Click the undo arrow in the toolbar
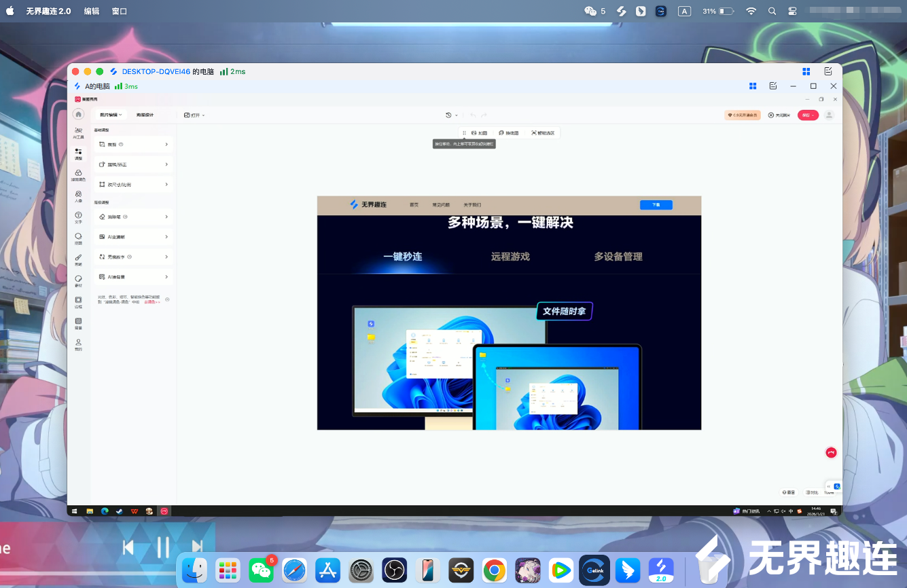Viewport: 907px width, 588px height. coord(473,115)
